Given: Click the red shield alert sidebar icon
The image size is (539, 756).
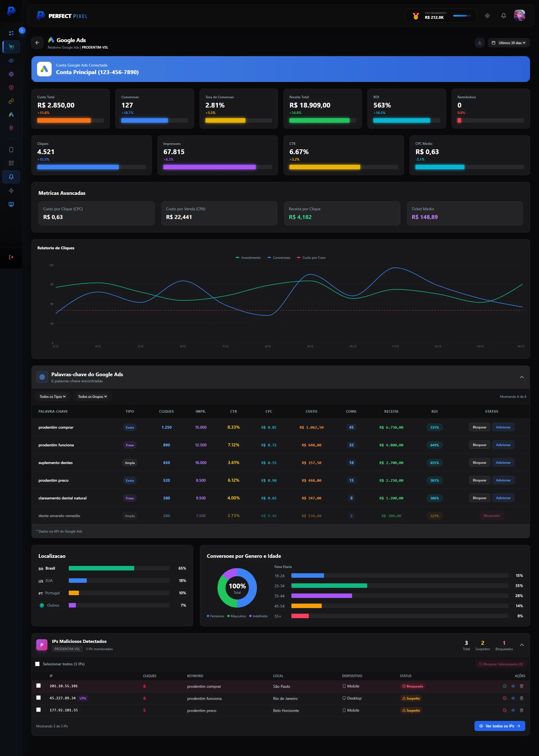Looking at the screenshot, I should point(11,88).
